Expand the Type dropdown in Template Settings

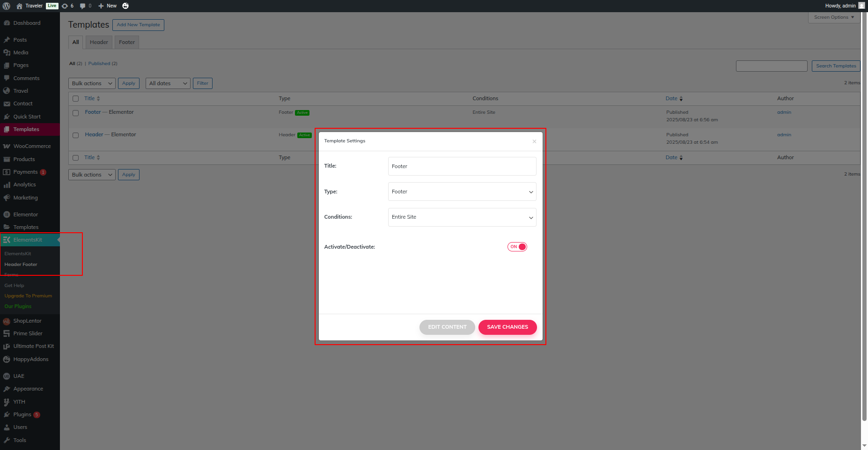462,192
